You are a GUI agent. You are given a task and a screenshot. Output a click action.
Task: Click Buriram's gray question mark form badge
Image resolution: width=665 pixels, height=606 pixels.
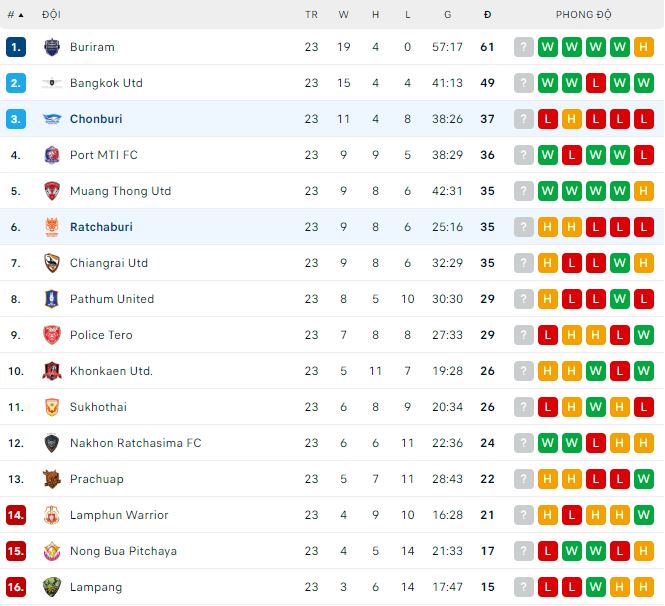[x=523, y=47]
